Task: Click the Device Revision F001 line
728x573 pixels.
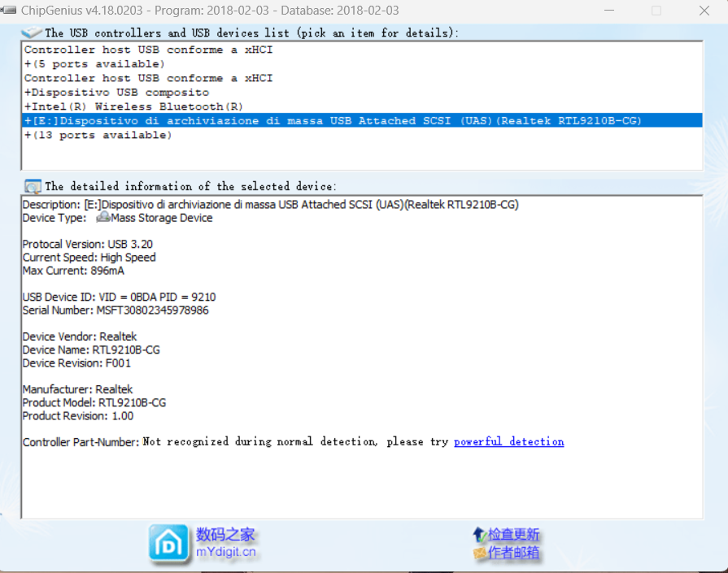Action: [76, 362]
